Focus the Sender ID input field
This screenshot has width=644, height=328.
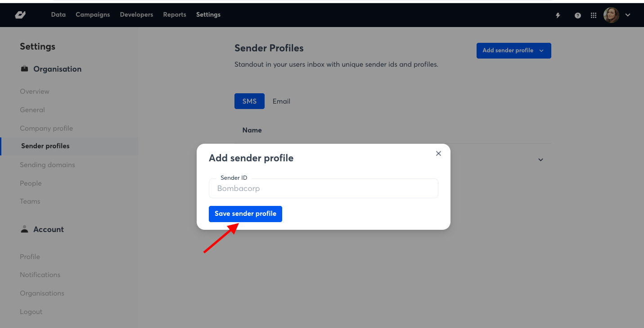(323, 188)
